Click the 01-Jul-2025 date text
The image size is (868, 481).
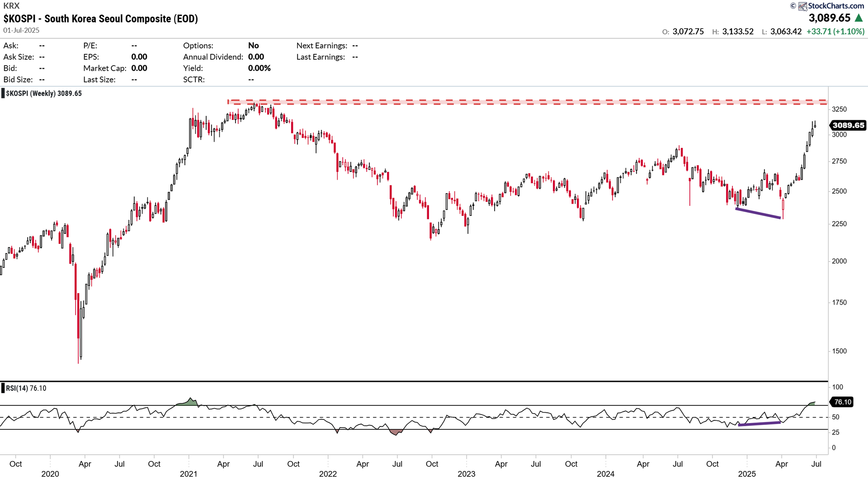(21, 30)
